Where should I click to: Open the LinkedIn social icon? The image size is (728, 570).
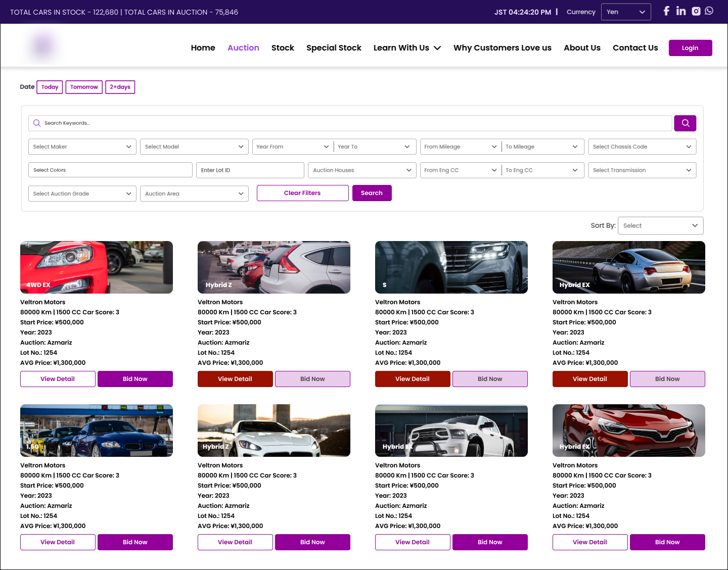[681, 11]
